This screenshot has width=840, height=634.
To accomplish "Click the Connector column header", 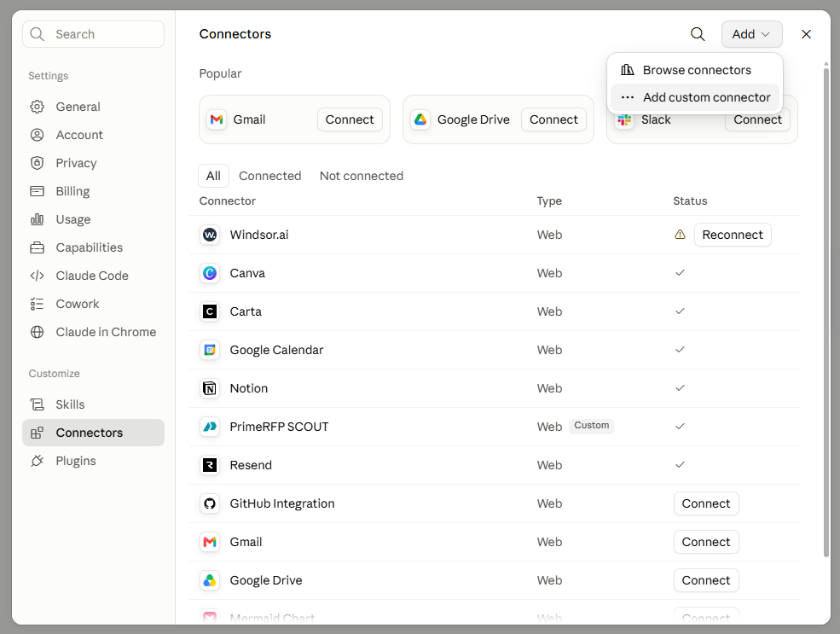I will tap(227, 201).
